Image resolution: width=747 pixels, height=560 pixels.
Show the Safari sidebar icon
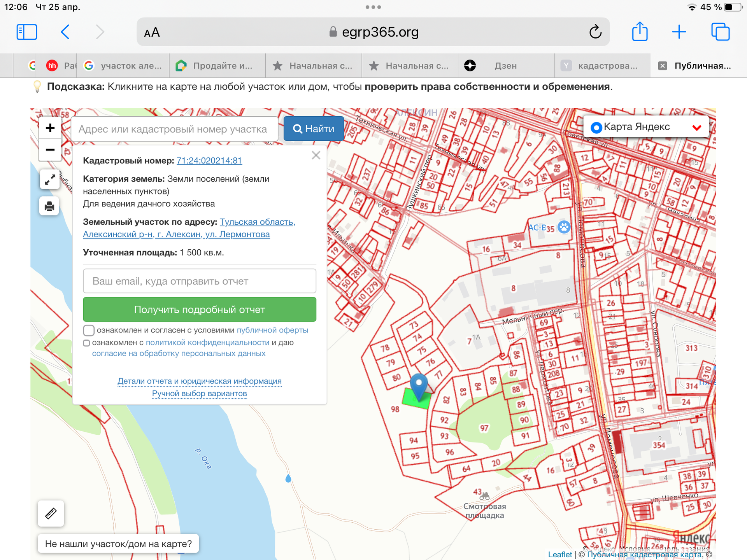(x=27, y=32)
